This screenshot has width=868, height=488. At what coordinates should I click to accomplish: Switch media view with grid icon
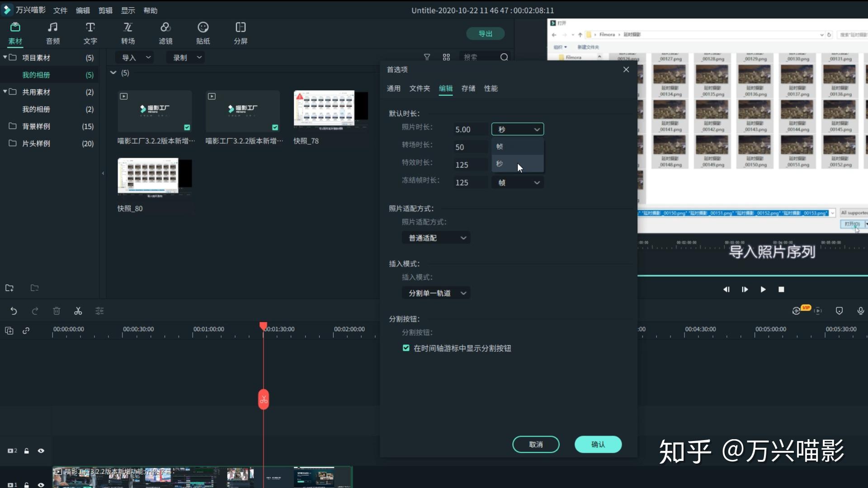pos(446,57)
